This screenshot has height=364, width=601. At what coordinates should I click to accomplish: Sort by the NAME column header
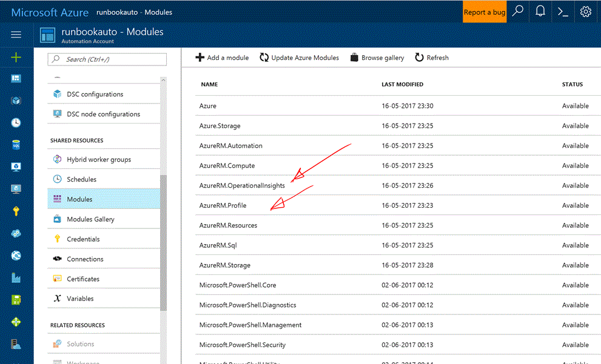pos(209,84)
